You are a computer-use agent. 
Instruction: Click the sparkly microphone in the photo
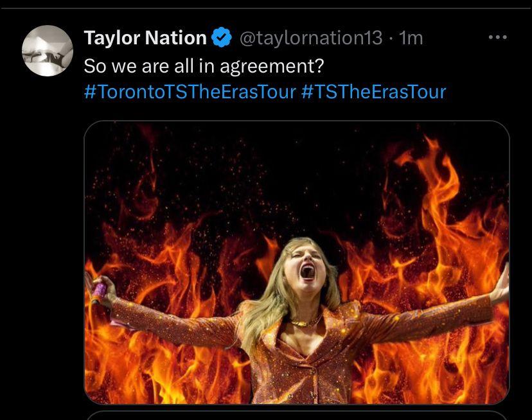coord(99,290)
